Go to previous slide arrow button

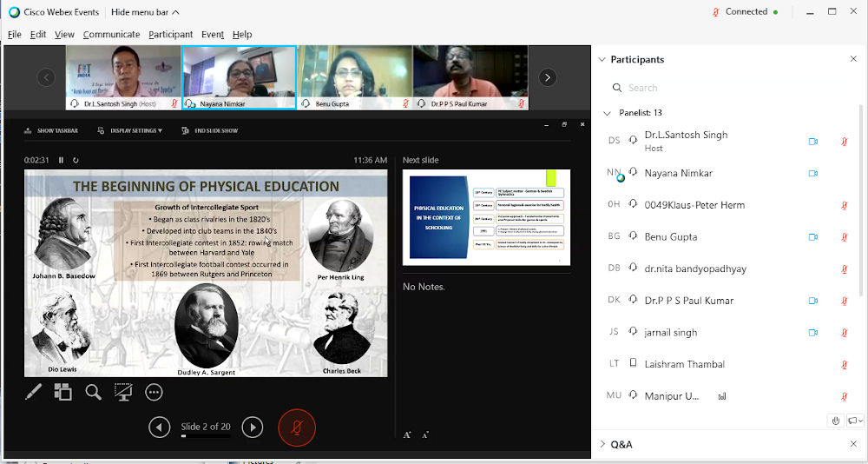[x=160, y=427]
